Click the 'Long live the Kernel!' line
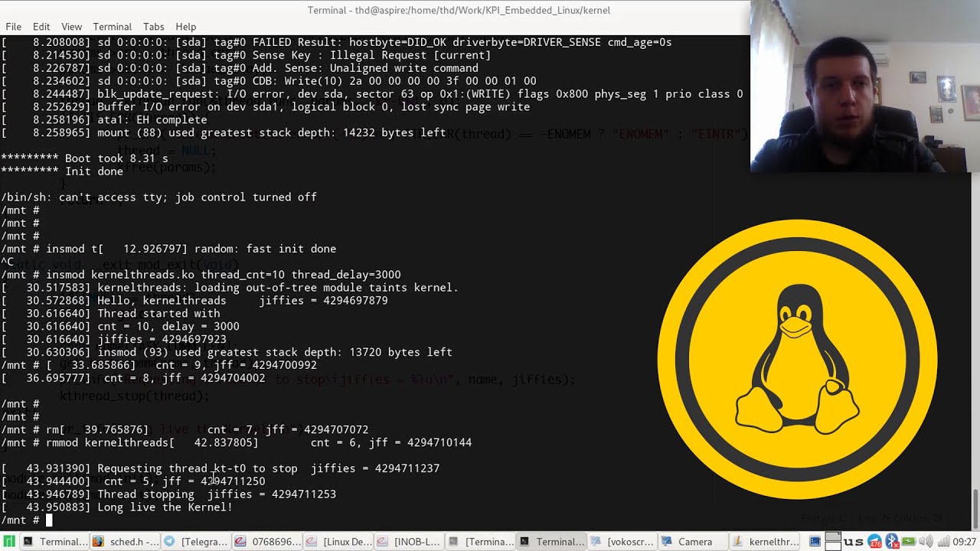 click(116, 507)
